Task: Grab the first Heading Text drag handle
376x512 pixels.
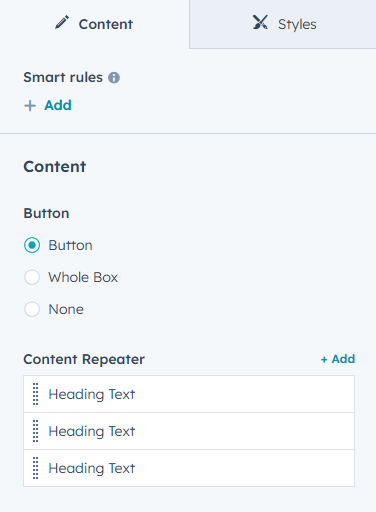Action: click(x=36, y=394)
